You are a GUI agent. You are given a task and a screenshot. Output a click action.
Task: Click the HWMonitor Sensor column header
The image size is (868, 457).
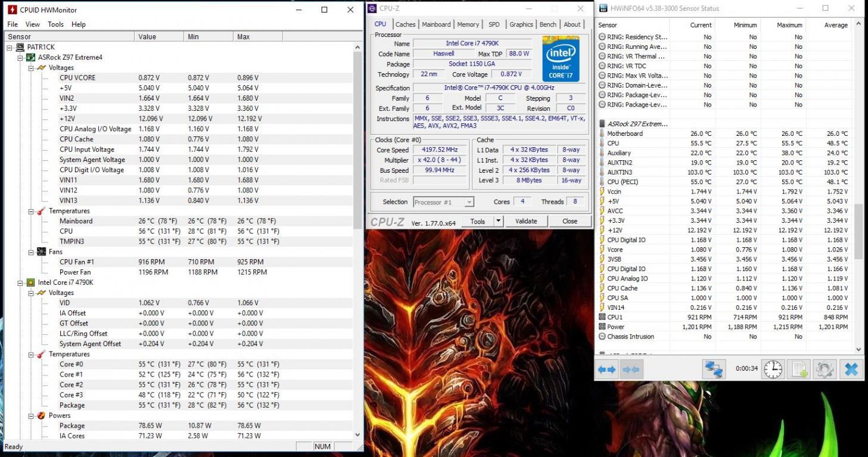[70, 36]
